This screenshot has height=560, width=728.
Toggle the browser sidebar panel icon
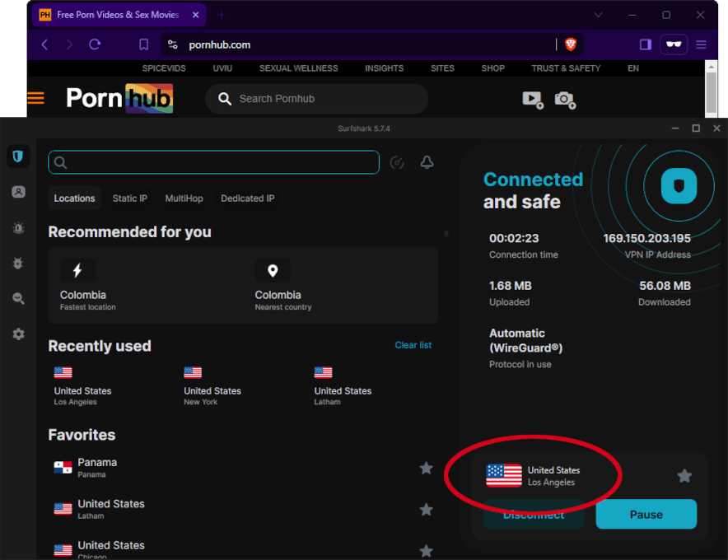(x=646, y=44)
